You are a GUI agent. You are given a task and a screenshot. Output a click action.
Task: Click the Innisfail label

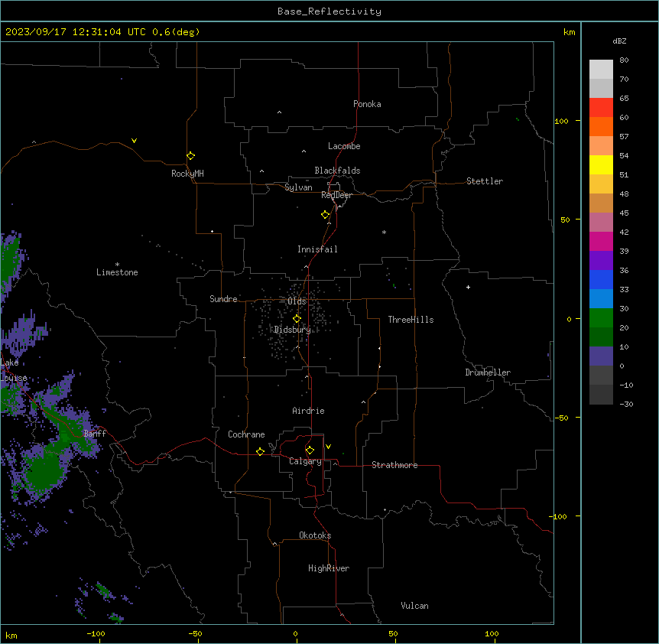click(x=317, y=249)
